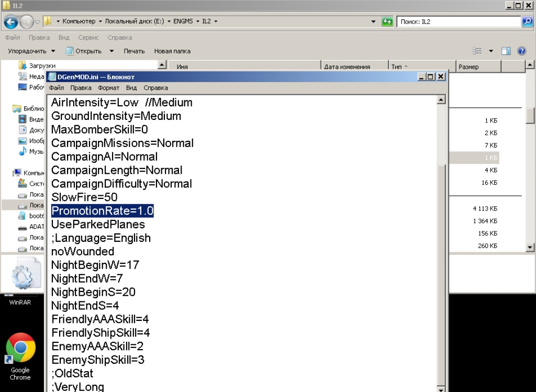536x392 pixels.
Task: Click the 'Открыть' button in Explorer toolbar
Action: [84, 51]
